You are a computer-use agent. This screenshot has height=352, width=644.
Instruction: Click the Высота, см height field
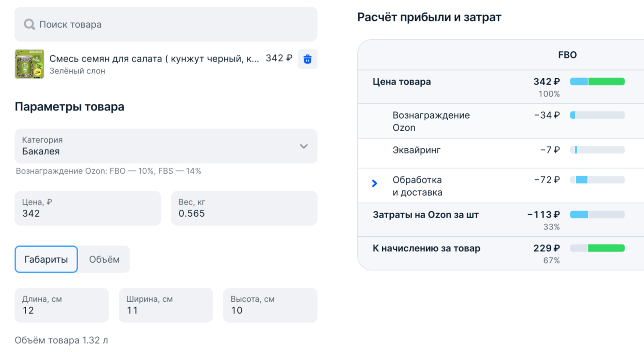click(270, 305)
